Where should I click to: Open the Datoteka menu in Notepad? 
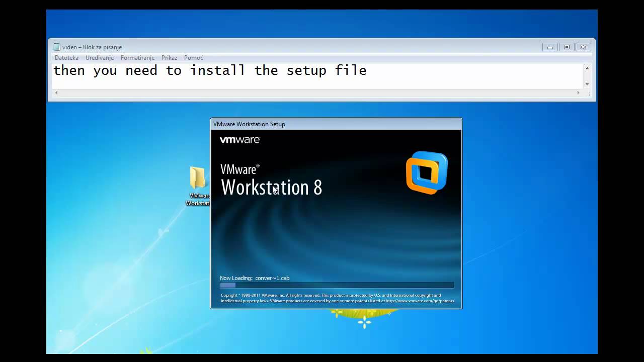click(66, 58)
